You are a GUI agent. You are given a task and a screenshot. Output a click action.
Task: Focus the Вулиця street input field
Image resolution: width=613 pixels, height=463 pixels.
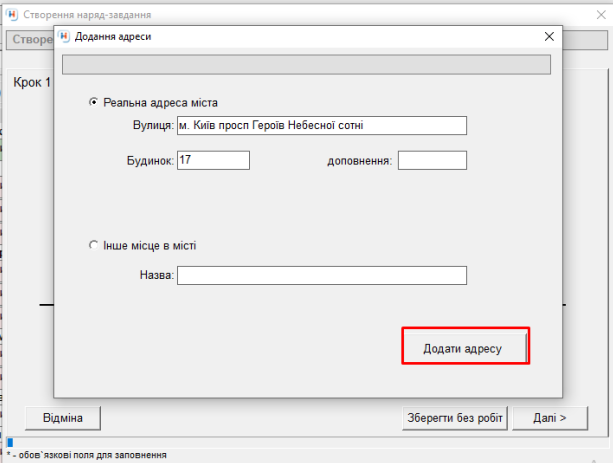click(x=321, y=125)
